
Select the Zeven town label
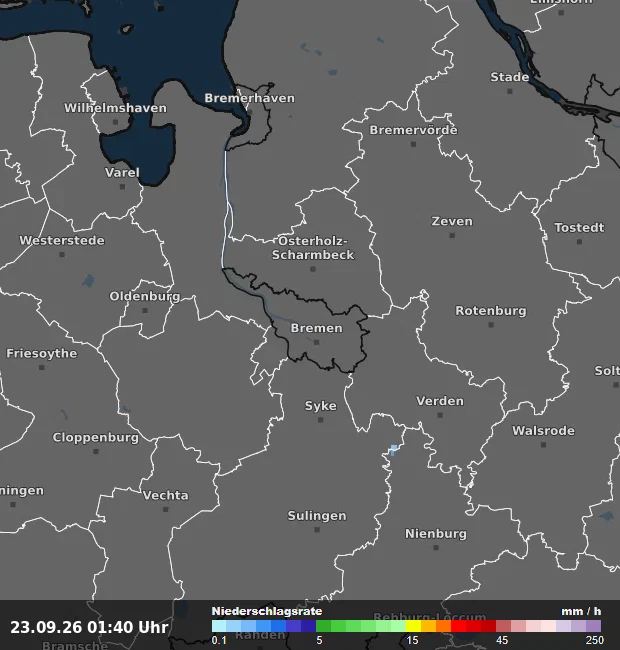452,221
